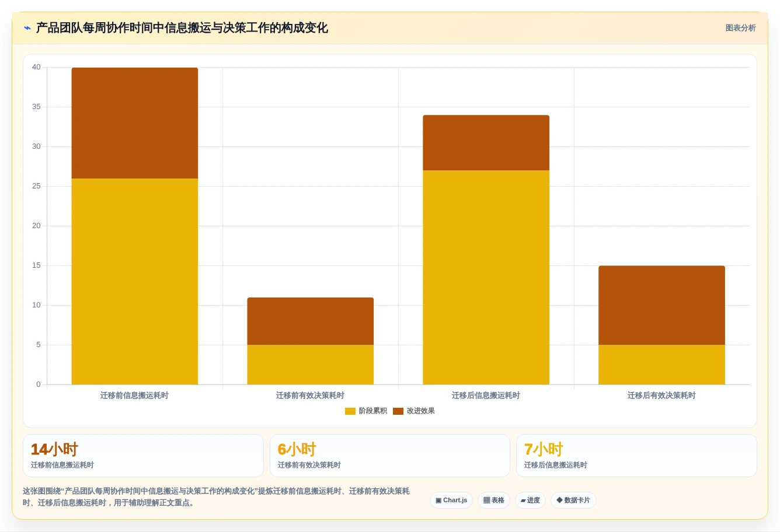Click the x-axis label 迁移后信息搬运耗时
The width and height of the screenshot is (780, 532).
[486, 395]
